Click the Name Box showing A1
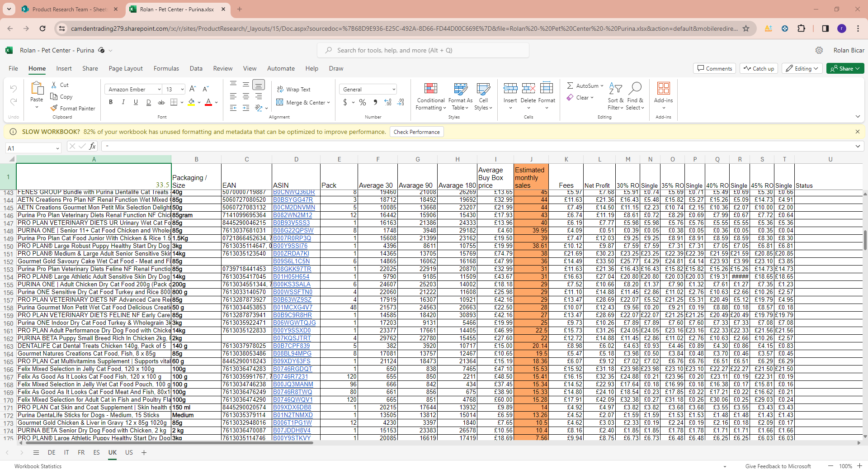 30,148
